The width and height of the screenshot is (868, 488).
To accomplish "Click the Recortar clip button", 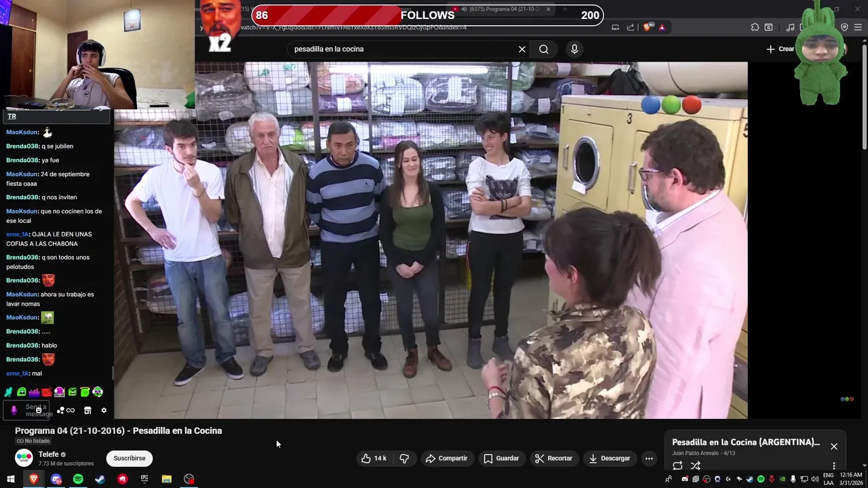I will [x=553, y=458].
